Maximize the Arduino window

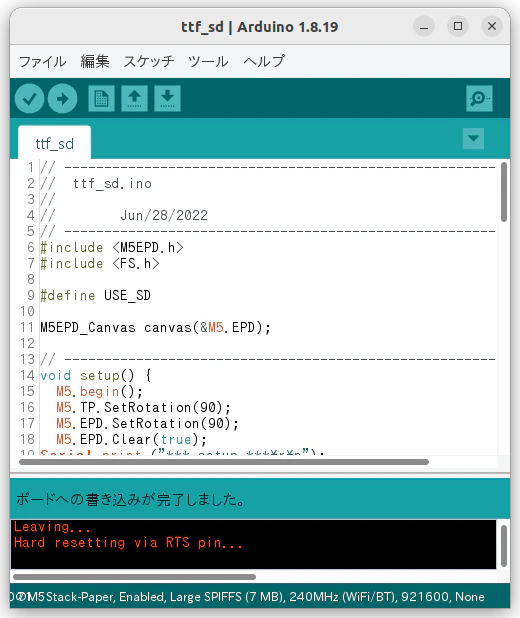coord(458,26)
